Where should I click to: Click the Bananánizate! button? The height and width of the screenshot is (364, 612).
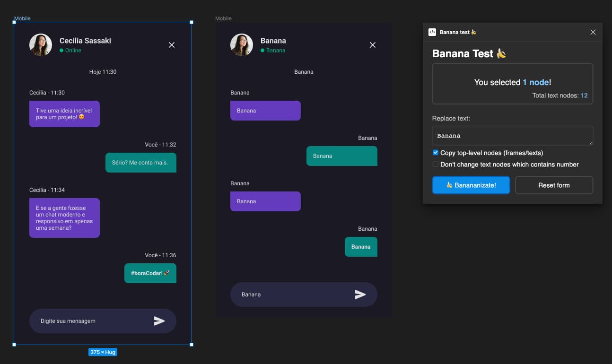(x=471, y=185)
